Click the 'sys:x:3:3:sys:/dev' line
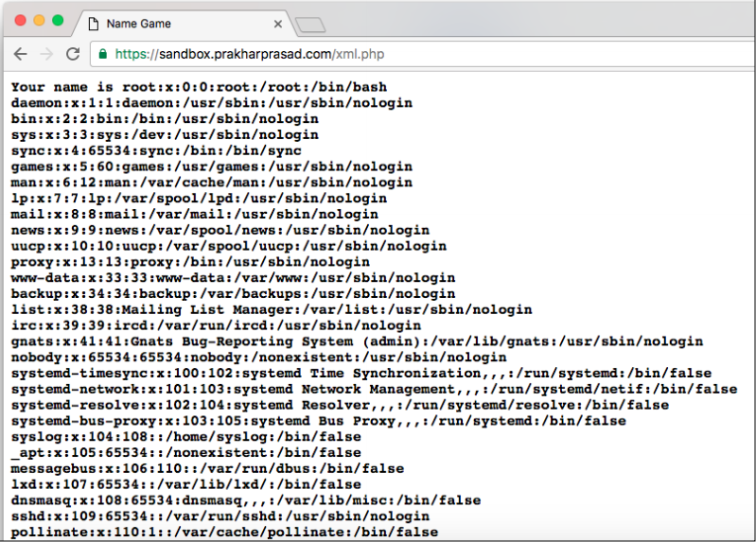Viewport: 756px width, 542px height. pyautogui.click(x=165, y=135)
